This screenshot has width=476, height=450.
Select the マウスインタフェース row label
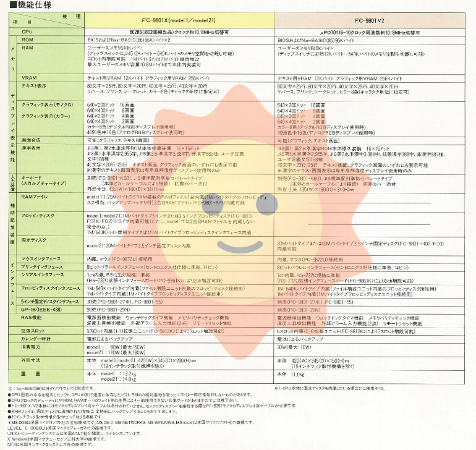click(x=45, y=258)
